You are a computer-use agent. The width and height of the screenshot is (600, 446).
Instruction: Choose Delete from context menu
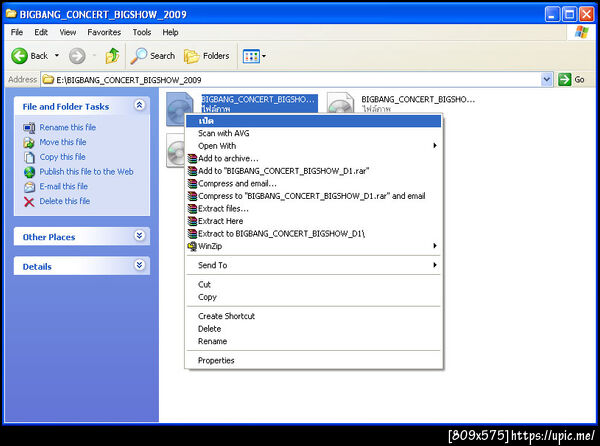[x=313, y=329]
